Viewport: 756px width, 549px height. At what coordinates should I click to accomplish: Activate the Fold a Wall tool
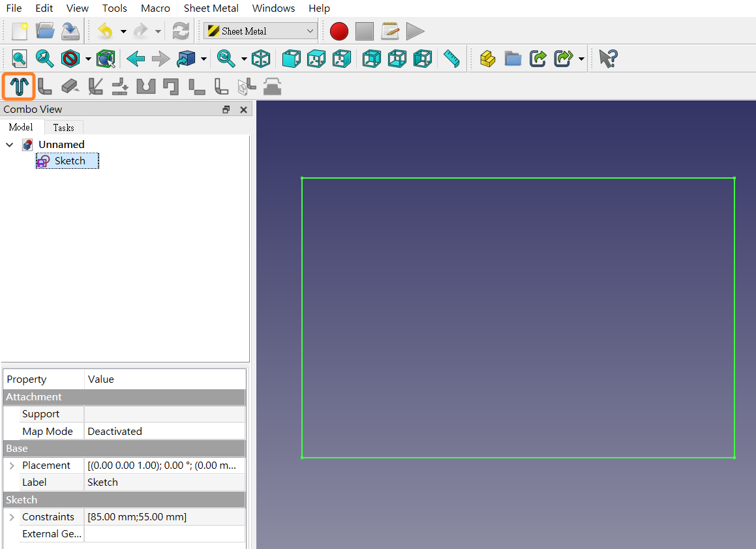click(95, 87)
